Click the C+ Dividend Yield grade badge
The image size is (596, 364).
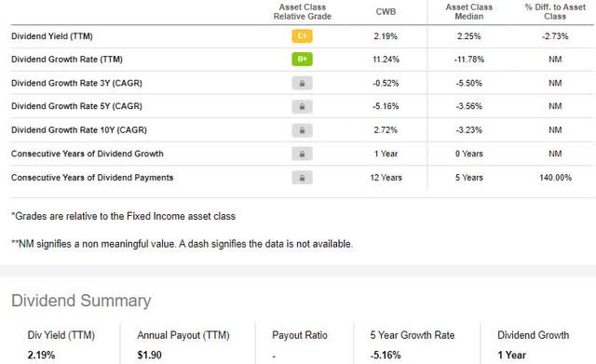[302, 36]
